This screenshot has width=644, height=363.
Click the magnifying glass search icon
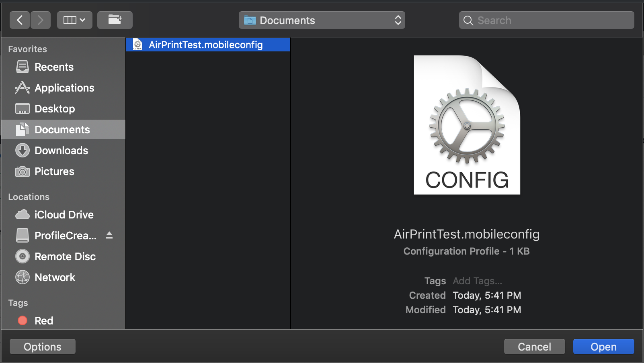[x=468, y=20]
